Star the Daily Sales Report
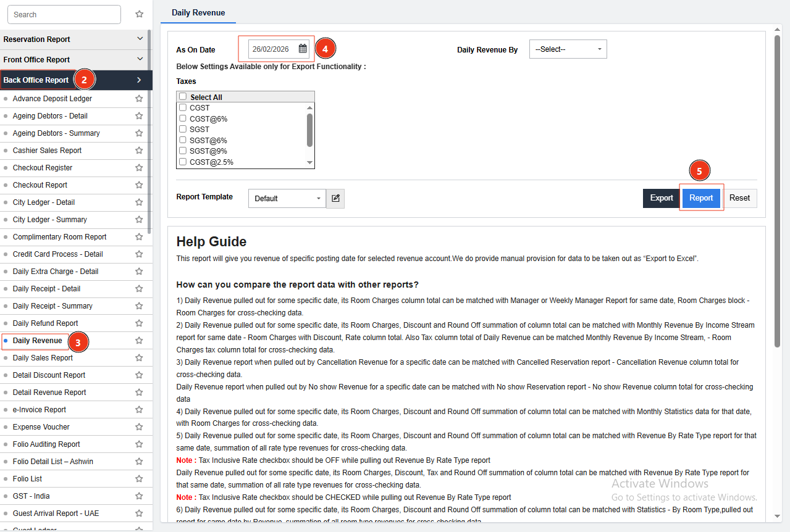The height and width of the screenshot is (532, 790). [x=139, y=358]
